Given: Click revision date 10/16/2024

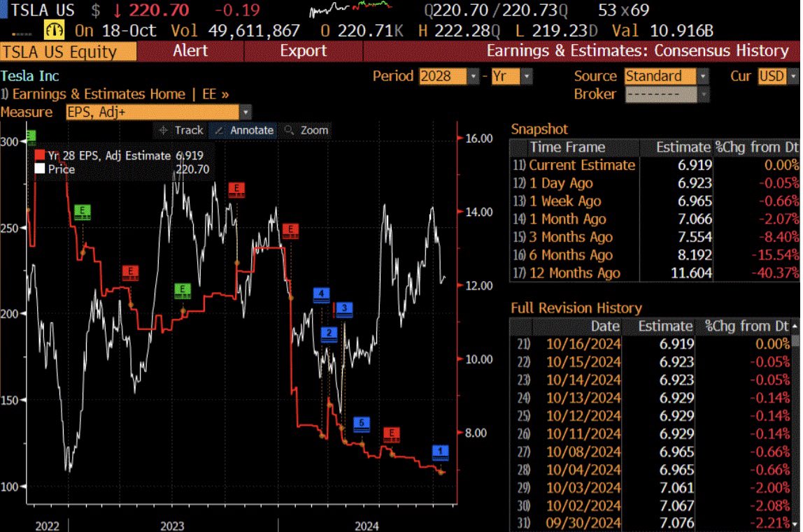Looking at the screenshot, I should coord(583,344).
